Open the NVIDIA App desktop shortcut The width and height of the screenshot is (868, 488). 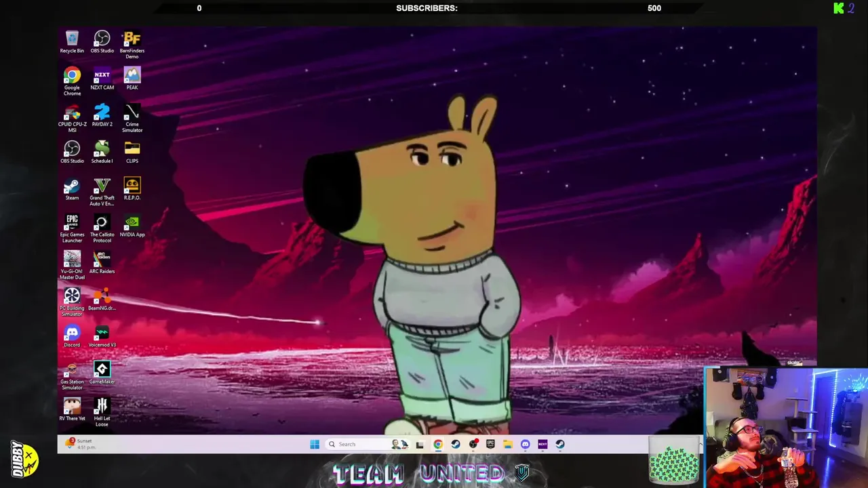click(132, 226)
